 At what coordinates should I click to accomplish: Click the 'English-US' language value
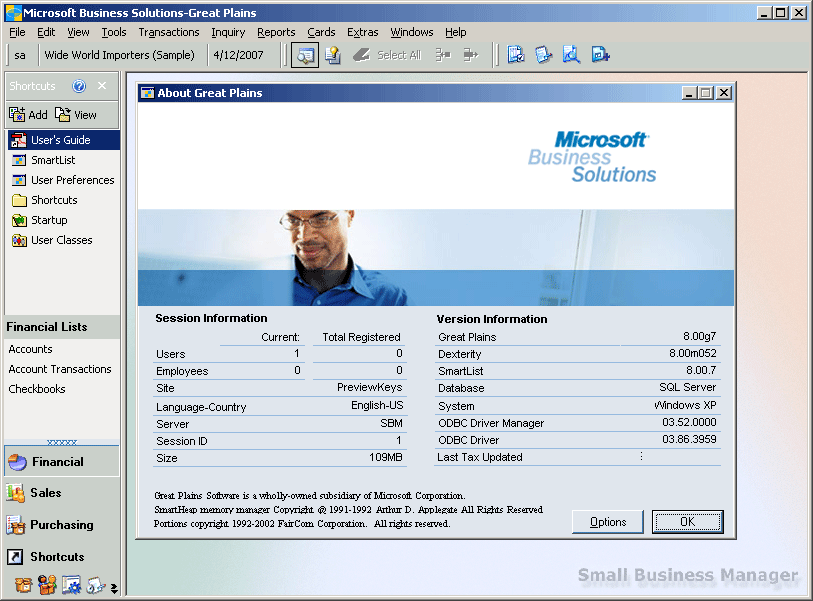click(377, 405)
